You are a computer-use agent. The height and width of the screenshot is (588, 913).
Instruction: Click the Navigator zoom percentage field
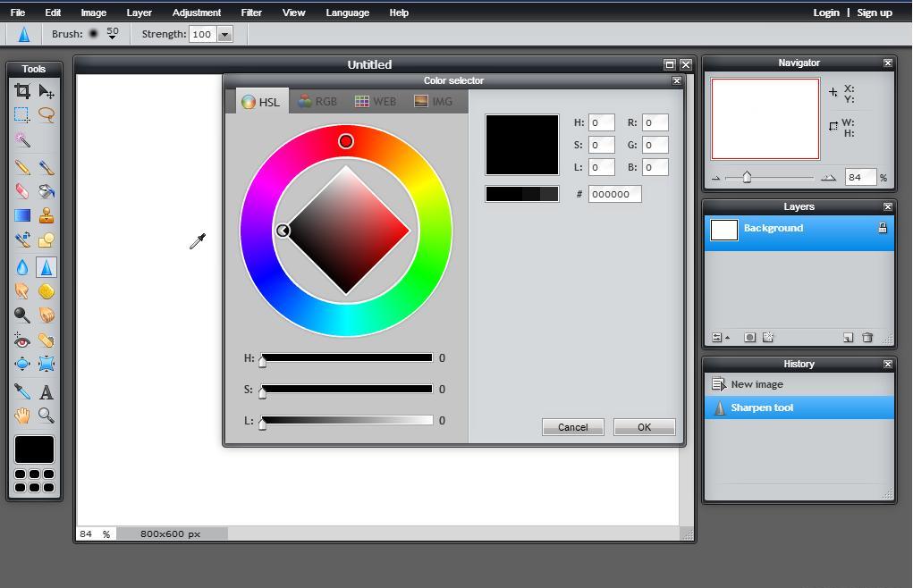pyautogui.click(x=860, y=178)
